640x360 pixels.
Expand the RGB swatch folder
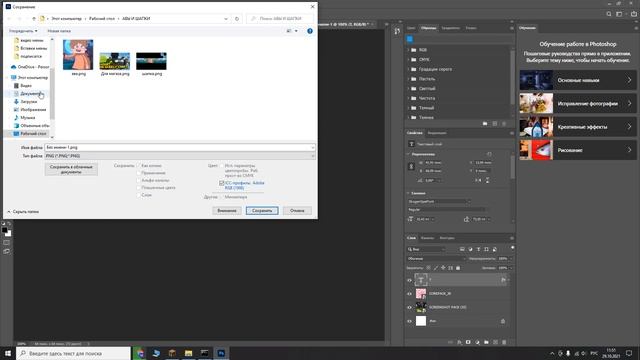point(409,50)
